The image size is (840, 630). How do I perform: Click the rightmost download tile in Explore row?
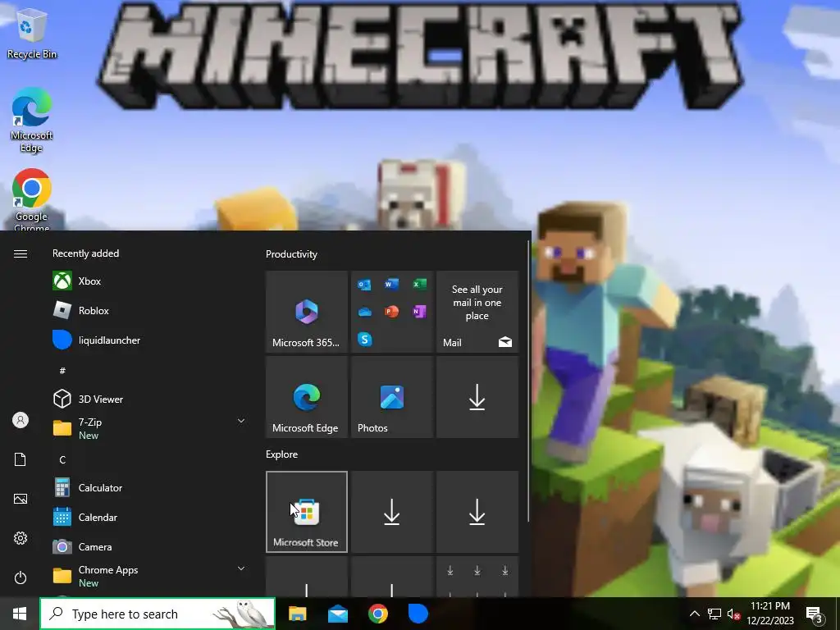[477, 512]
